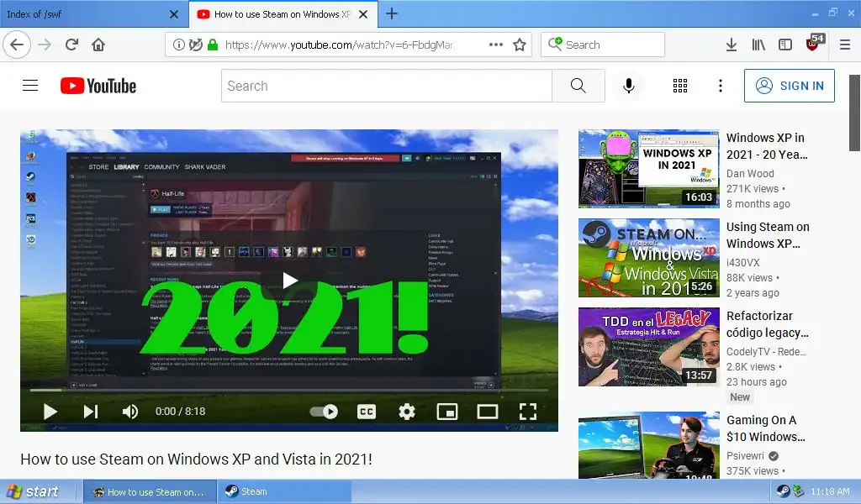861x504 pixels.
Task: Click the page vertical scrollbar thumb
Action: click(854, 113)
